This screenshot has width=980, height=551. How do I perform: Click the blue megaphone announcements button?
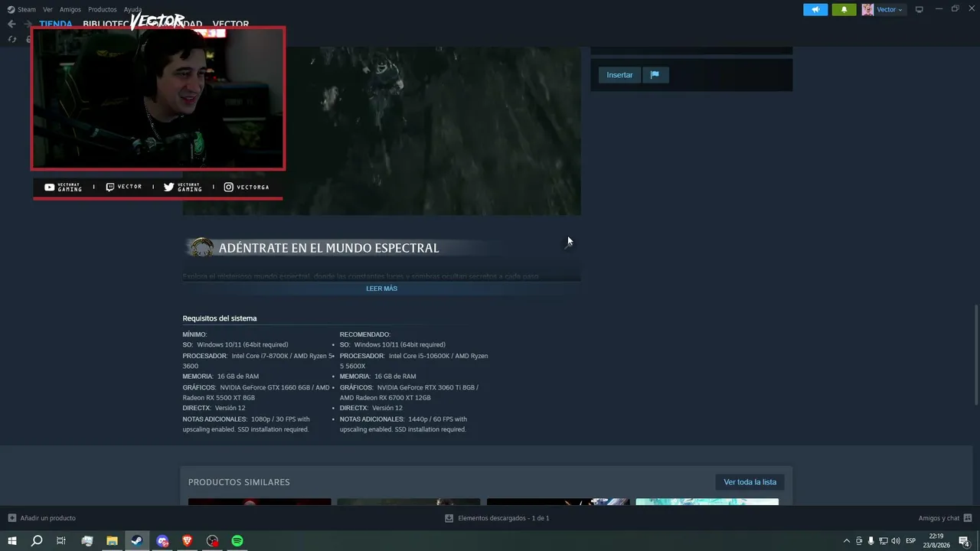pos(815,9)
